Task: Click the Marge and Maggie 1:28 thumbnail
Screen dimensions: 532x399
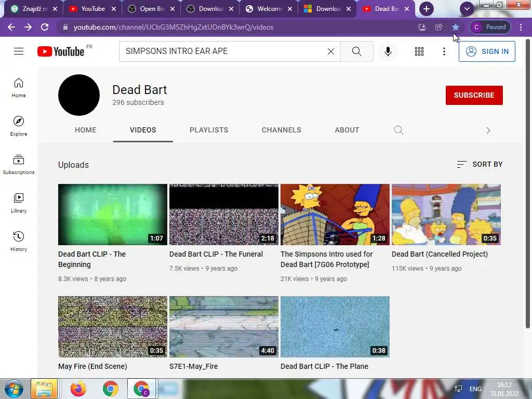Action: click(x=335, y=215)
